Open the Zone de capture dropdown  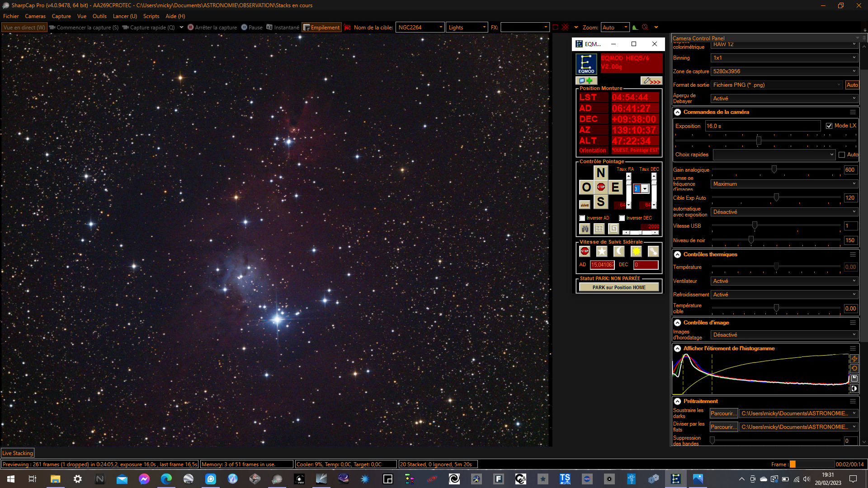click(784, 71)
